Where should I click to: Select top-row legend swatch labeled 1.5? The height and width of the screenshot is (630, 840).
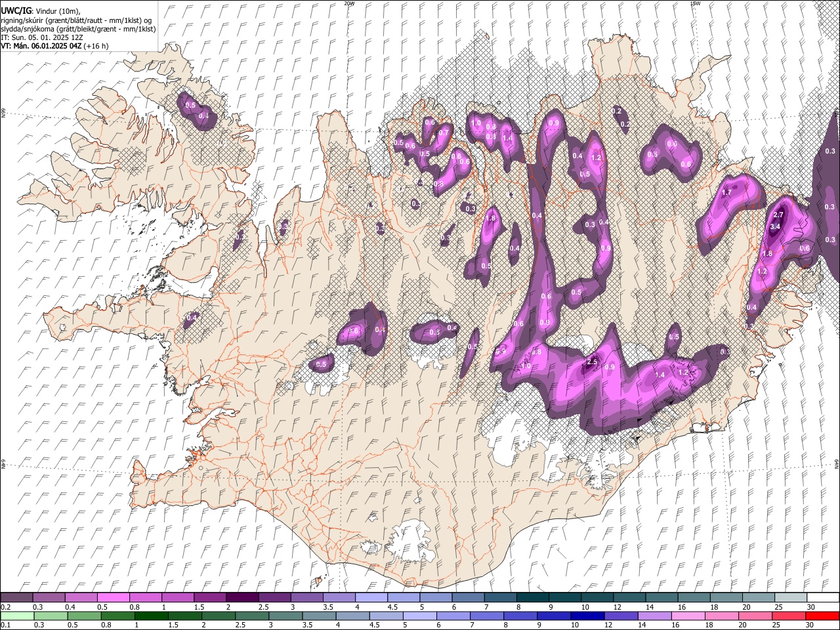click(209, 598)
